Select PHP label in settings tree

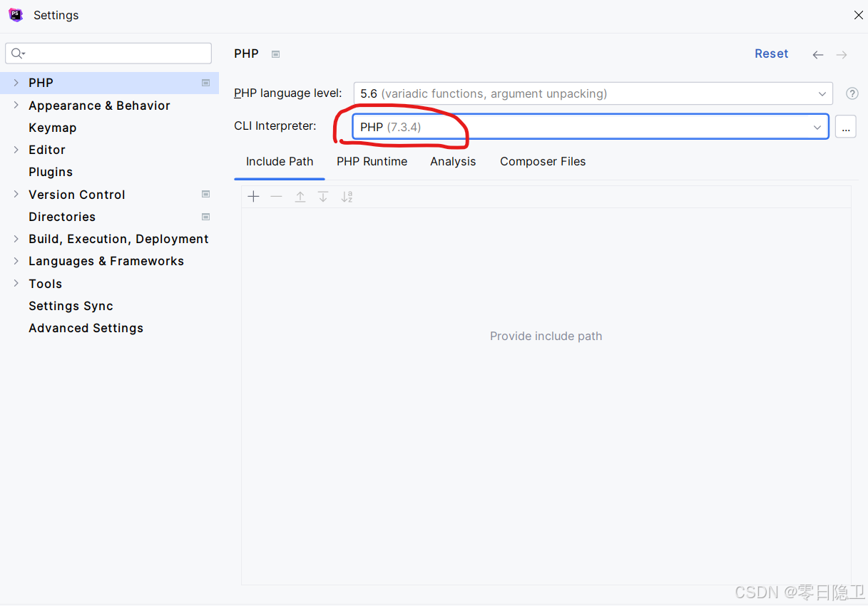(41, 83)
